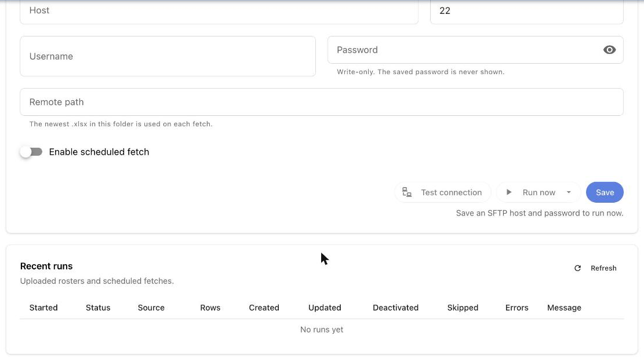Click "Write-only. The saved password is never shown."

point(421,72)
